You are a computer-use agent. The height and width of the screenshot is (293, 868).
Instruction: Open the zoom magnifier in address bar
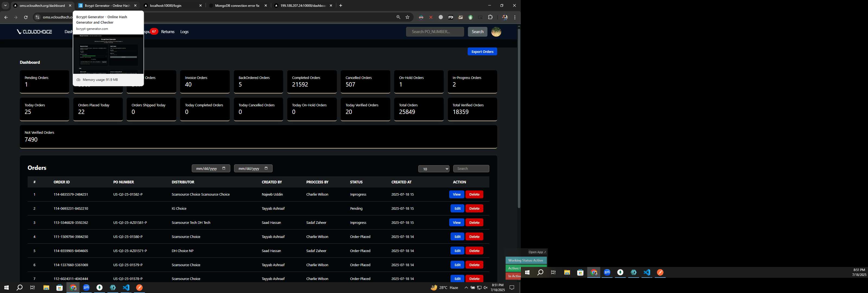[398, 17]
